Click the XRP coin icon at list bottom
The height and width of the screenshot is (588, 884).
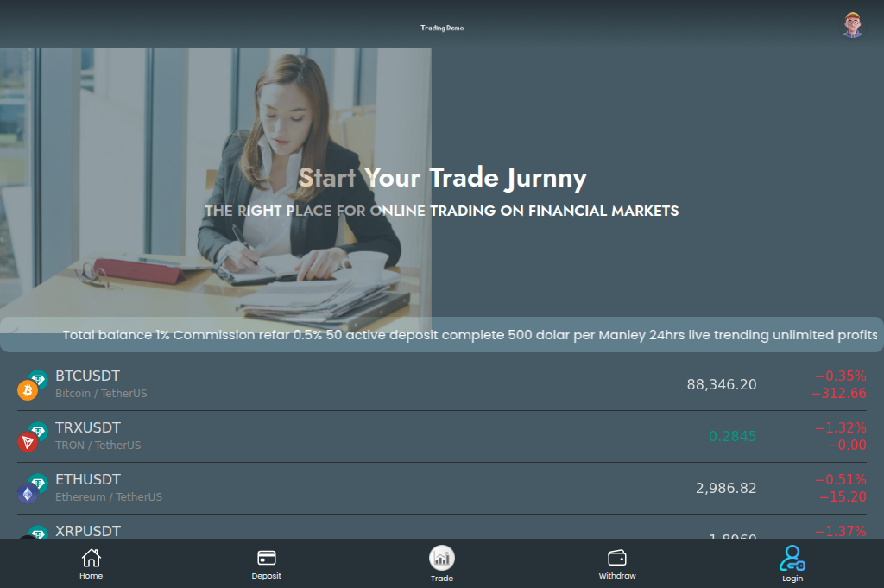pos(30,538)
